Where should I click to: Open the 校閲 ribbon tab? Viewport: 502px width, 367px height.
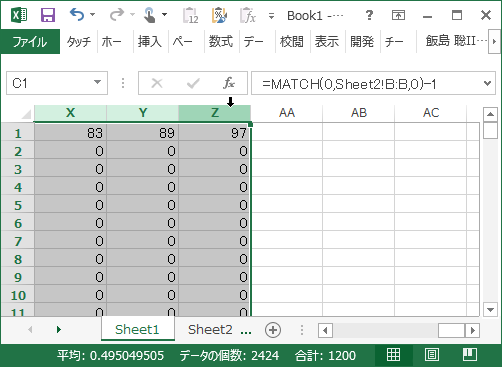pos(292,42)
